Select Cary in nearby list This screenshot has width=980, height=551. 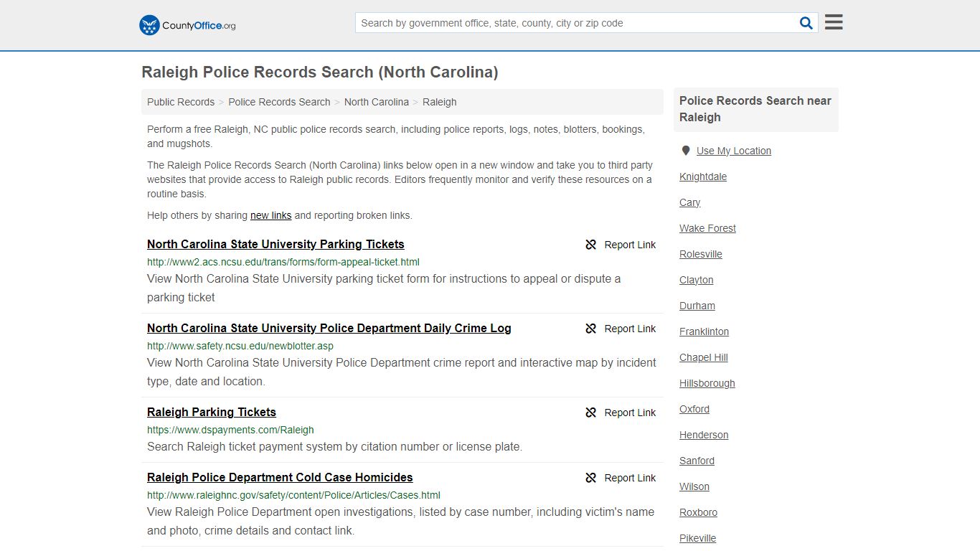coord(689,202)
